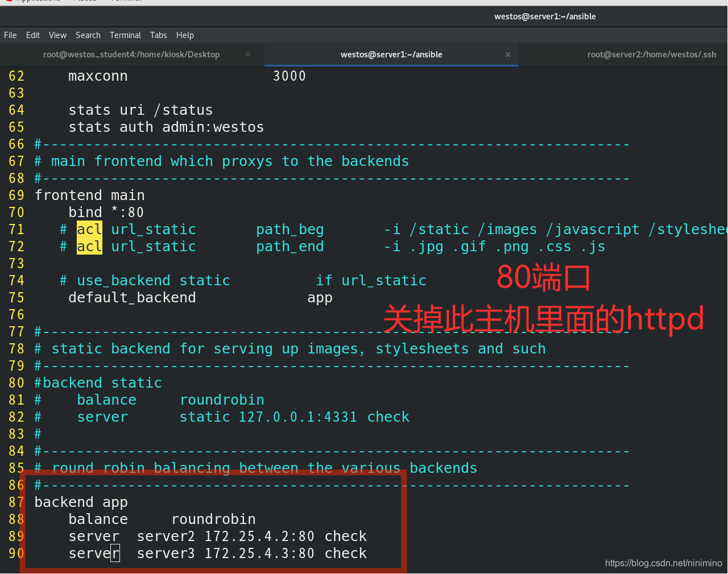This screenshot has width=728, height=574.
Task: Click 'stats auth admin:westos' on line 65
Action: pos(166,127)
